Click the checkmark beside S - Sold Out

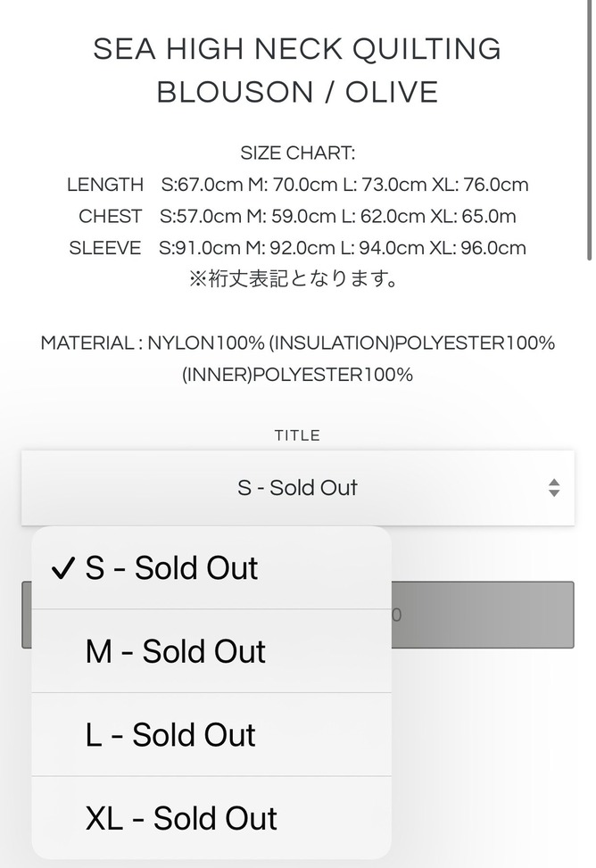click(62, 569)
